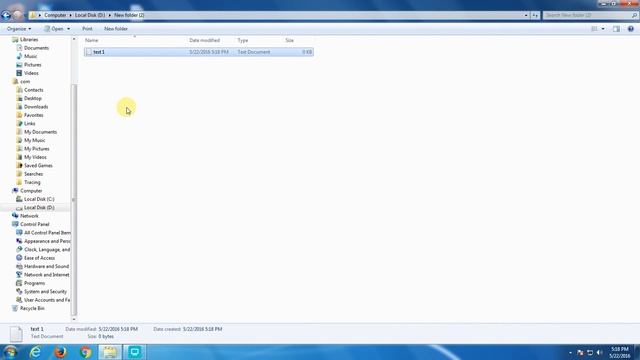Change view using the views icon
This screenshot has height=360, width=640.
click(x=594, y=29)
